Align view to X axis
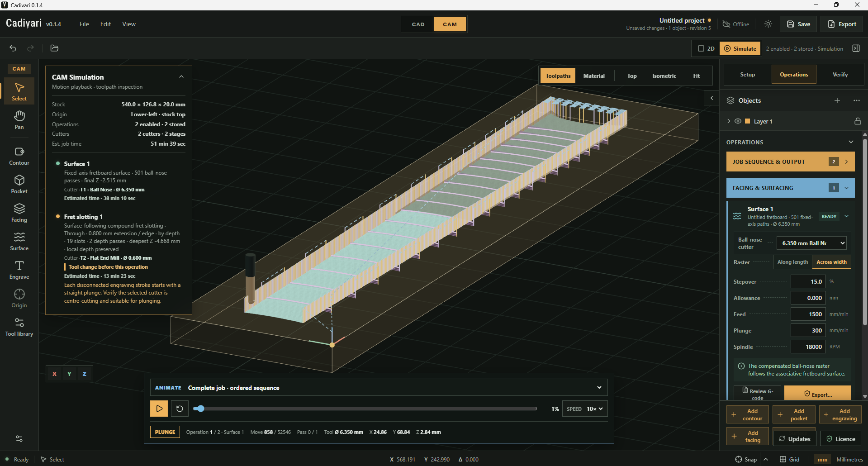The image size is (868, 466). pos(54,374)
